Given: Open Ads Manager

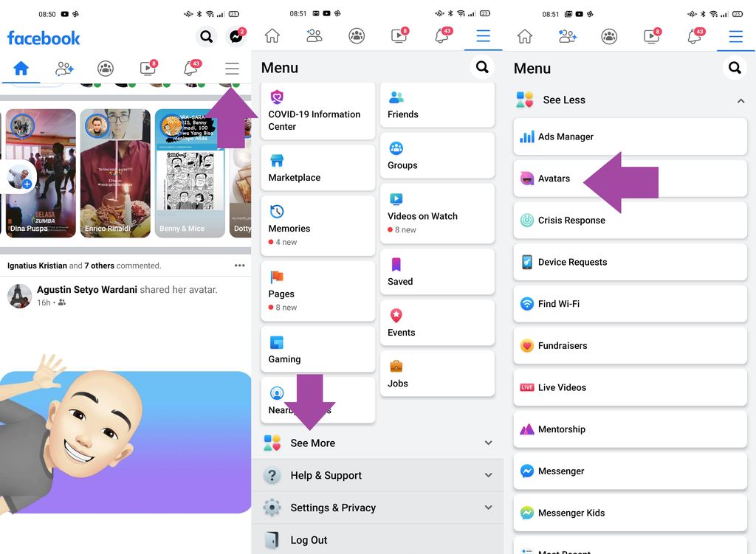Looking at the screenshot, I should [630, 136].
